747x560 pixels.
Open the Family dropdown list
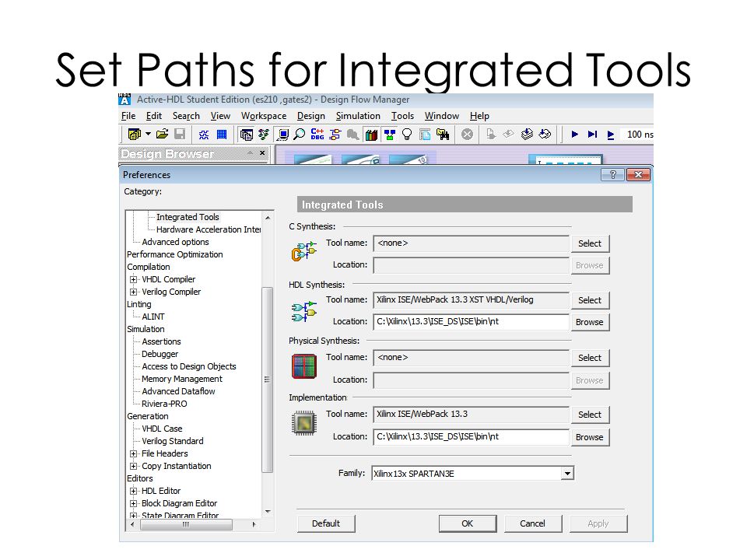coord(567,474)
